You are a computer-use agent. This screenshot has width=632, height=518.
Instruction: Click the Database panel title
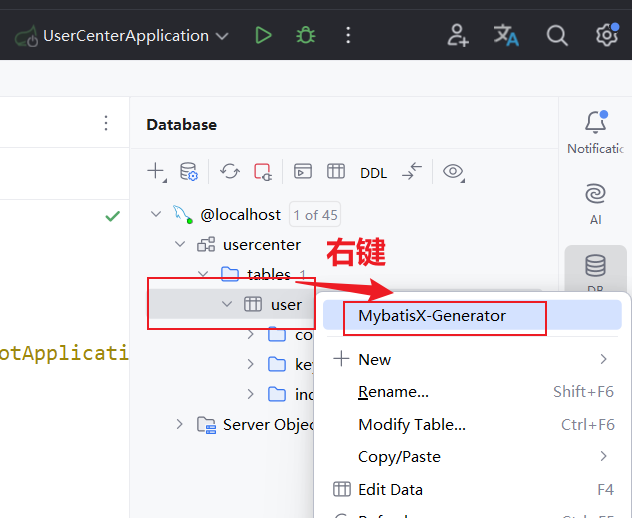coord(181,125)
